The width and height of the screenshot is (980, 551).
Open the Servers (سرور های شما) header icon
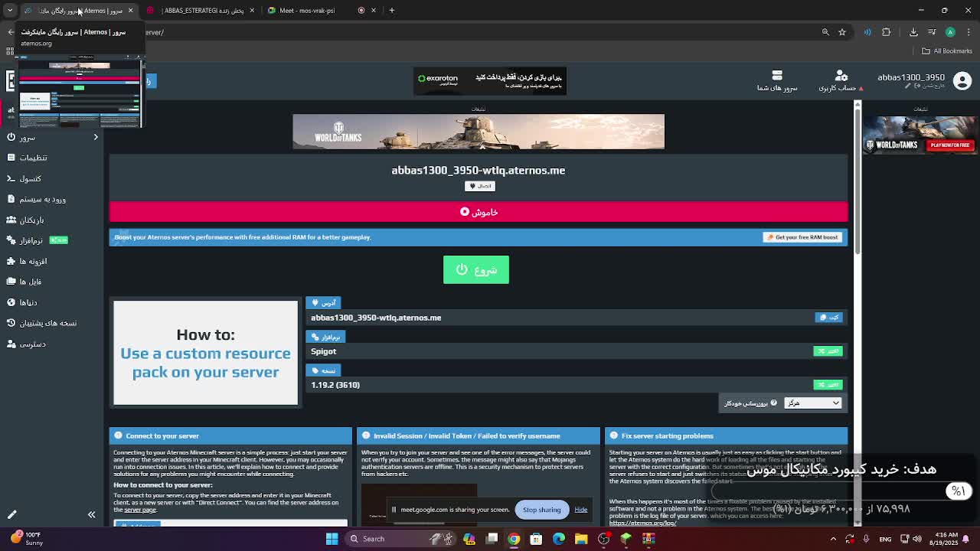[777, 80]
